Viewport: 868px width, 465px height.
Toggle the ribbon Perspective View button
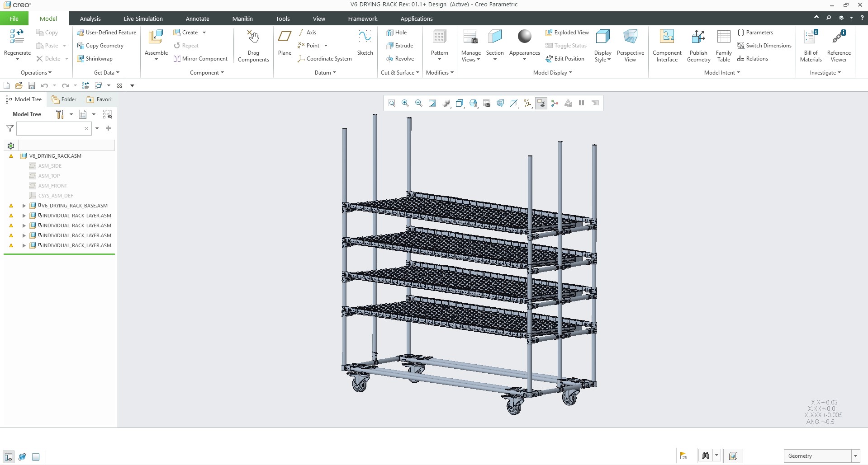pos(630,46)
